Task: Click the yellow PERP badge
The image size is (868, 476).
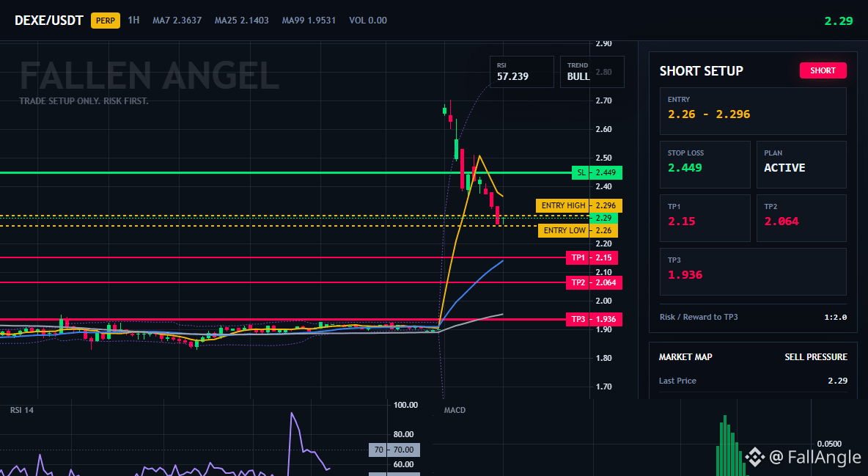Action: (105, 21)
